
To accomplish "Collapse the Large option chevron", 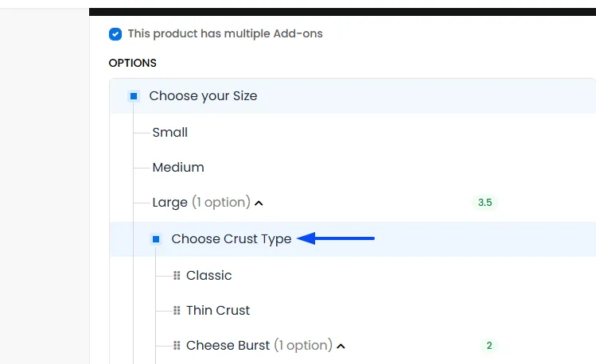I will coord(259,203).
